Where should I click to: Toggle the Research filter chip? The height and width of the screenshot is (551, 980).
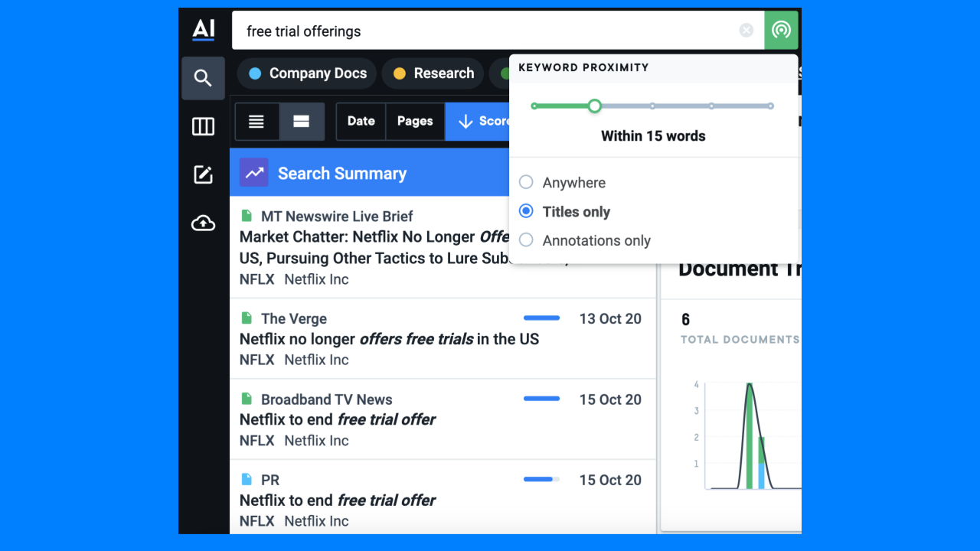(433, 73)
